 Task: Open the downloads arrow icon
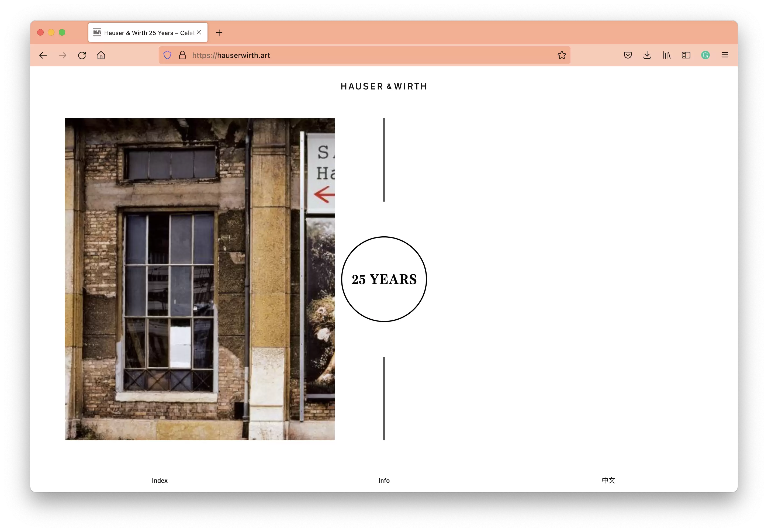coord(647,55)
